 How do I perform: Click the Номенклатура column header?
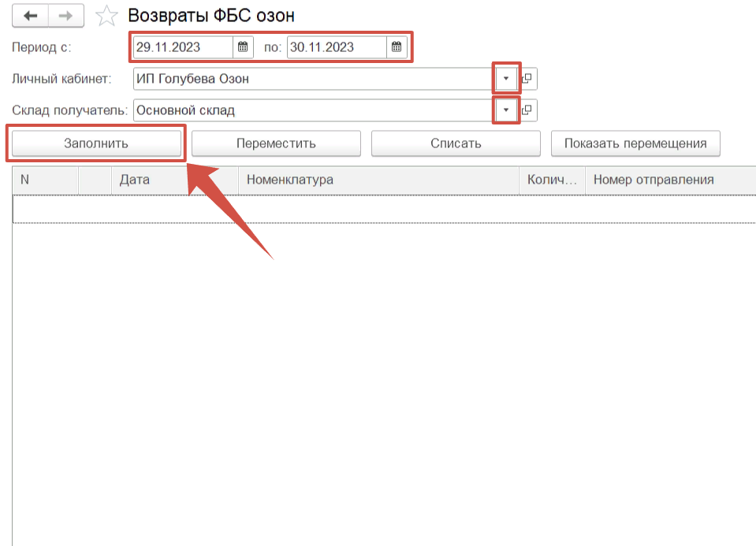[x=378, y=180]
